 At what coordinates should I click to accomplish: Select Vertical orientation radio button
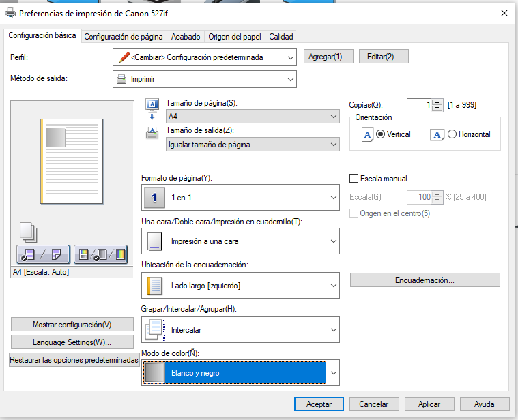tap(380, 134)
